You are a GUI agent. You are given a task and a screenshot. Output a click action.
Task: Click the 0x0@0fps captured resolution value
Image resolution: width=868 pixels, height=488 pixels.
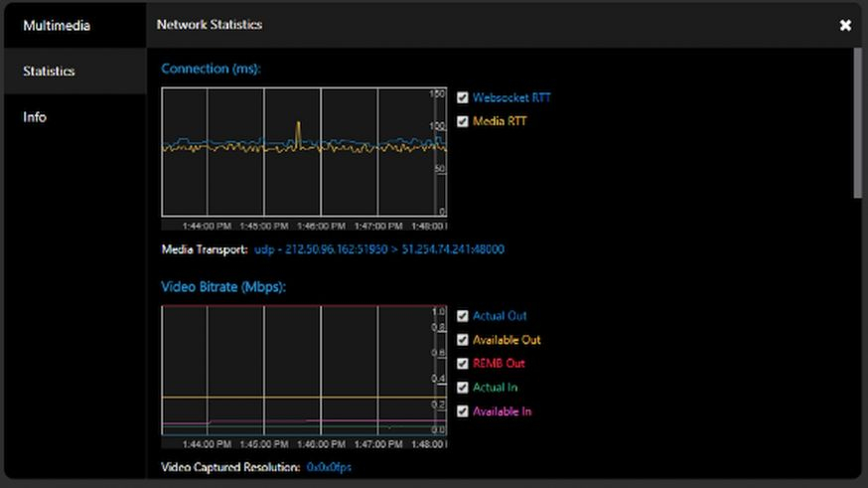tap(329, 466)
